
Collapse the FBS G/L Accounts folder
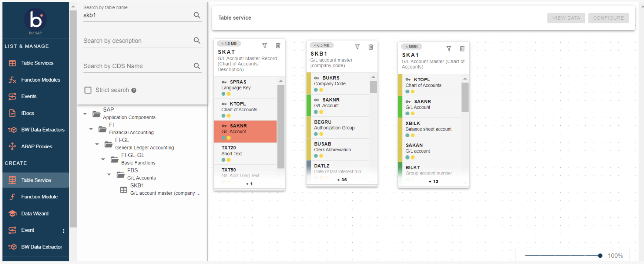coord(109,175)
